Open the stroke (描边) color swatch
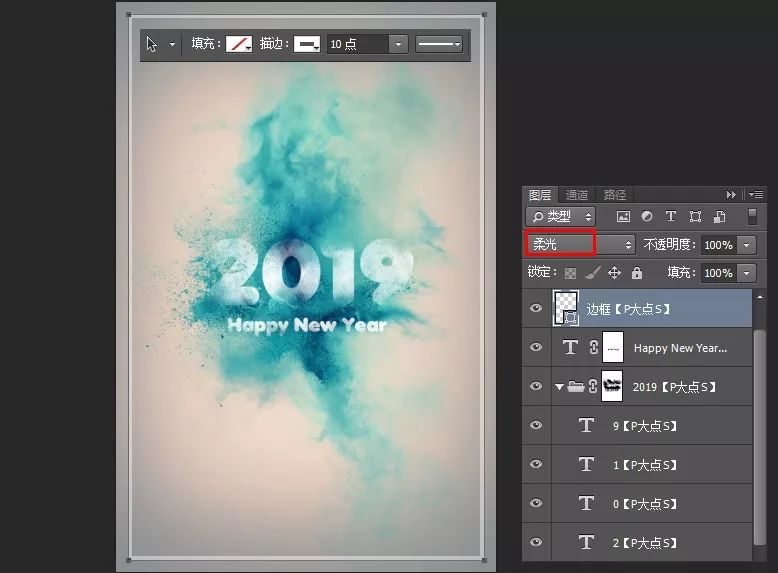 [x=307, y=44]
